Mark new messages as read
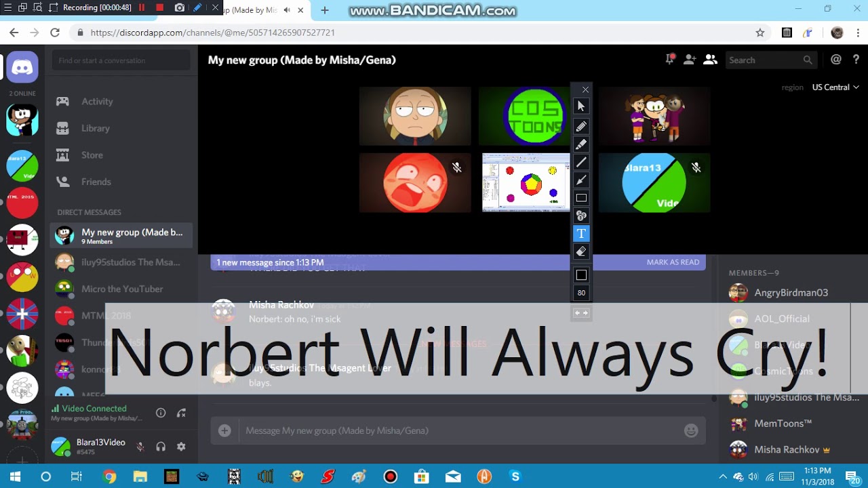 pos(673,262)
